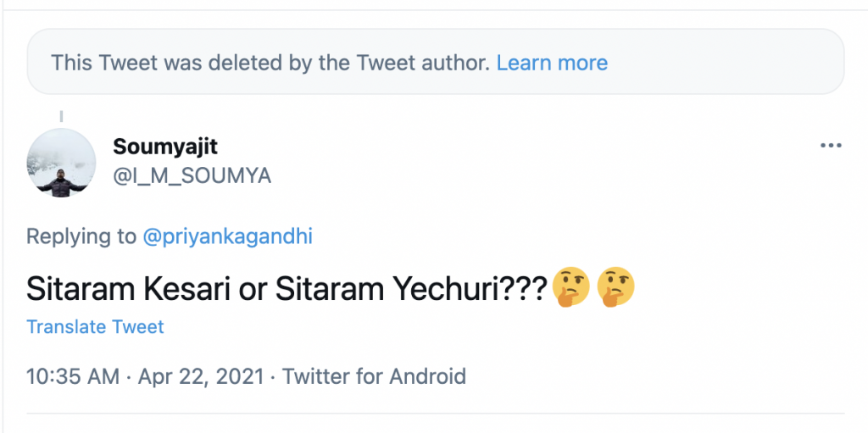Viewport: 868px width, 433px height.
Task: Click the display name Soumyajit
Action: tap(165, 147)
